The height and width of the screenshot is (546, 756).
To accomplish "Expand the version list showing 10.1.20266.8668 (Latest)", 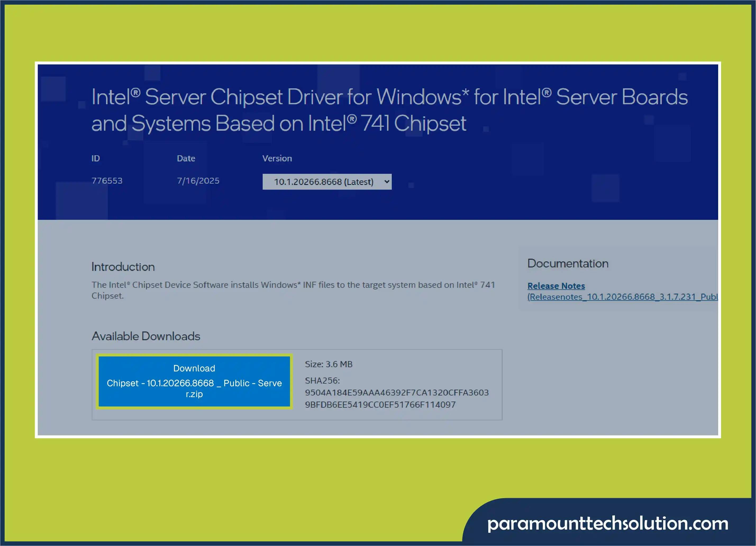I will point(327,182).
